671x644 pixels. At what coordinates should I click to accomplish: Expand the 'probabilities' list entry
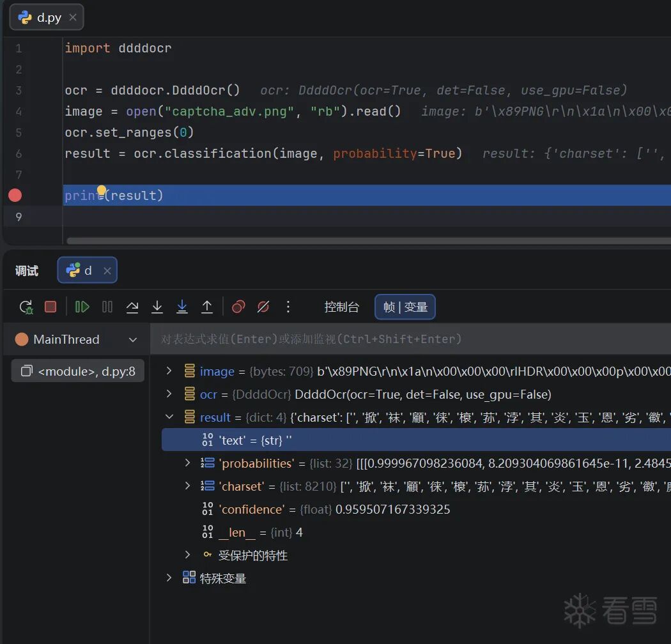pyautogui.click(x=187, y=463)
